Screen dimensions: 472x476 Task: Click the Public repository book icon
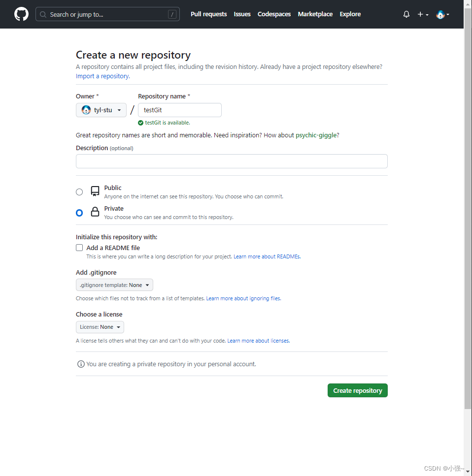(95, 191)
